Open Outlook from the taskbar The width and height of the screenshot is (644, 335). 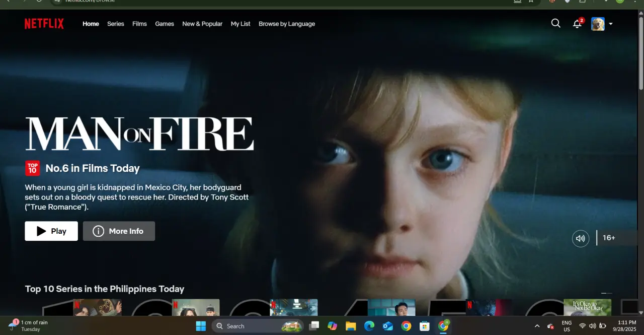(x=388, y=326)
